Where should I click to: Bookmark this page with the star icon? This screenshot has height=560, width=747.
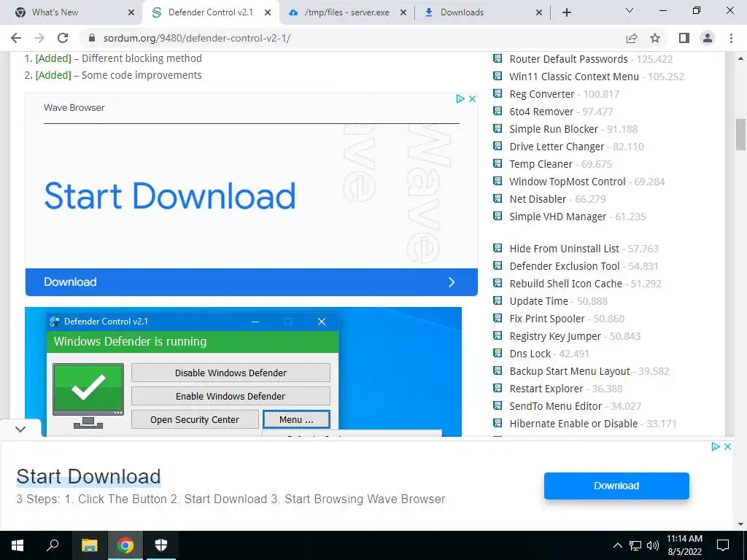click(x=655, y=38)
